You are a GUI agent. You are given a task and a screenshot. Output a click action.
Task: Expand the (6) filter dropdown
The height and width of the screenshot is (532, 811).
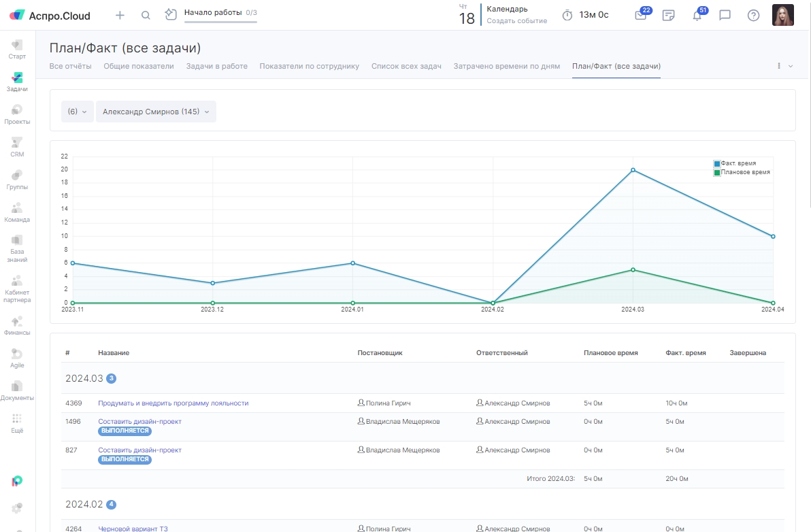pos(77,112)
